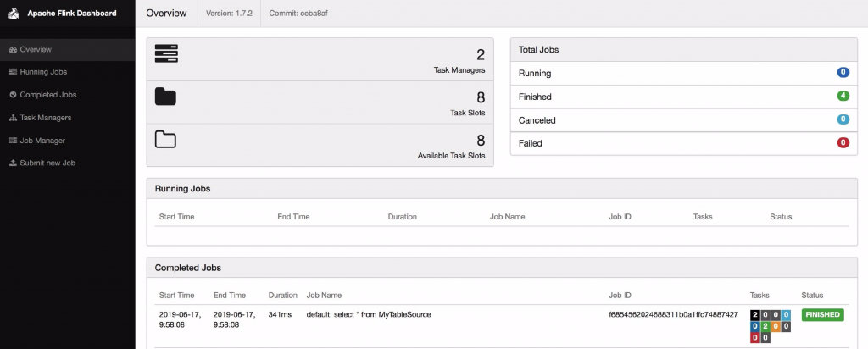The image size is (868, 349).
Task: Click the Canceled jobs count badge
Action: (843, 119)
